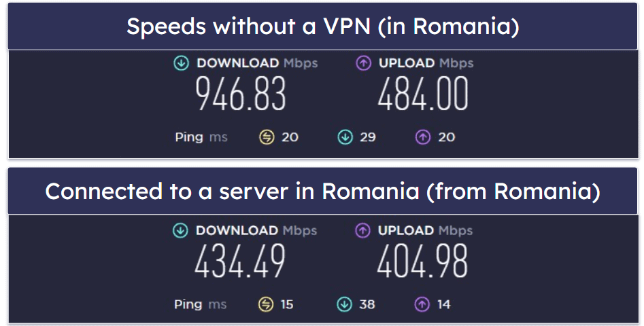The width and height of the screenshot is (644, 326).
Task: Click the yellow idle ping icon in the top panel
Action: (267, 137)
